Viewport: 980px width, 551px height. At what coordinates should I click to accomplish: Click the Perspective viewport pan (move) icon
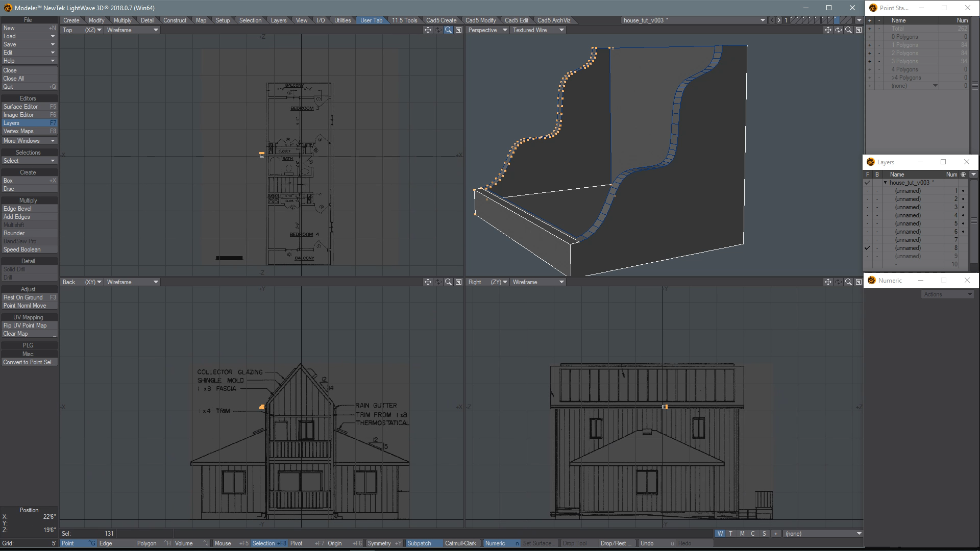pyautogui.click(x=828, y=30)
